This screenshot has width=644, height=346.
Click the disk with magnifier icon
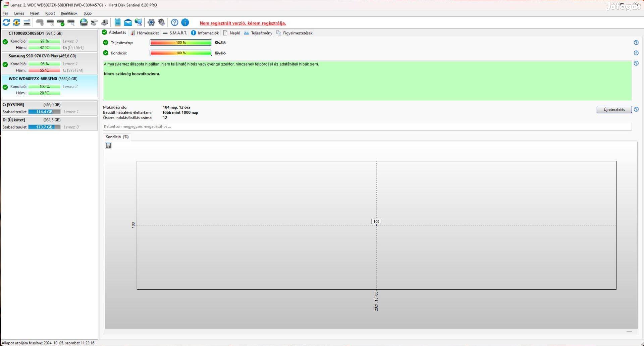(71, 22)
